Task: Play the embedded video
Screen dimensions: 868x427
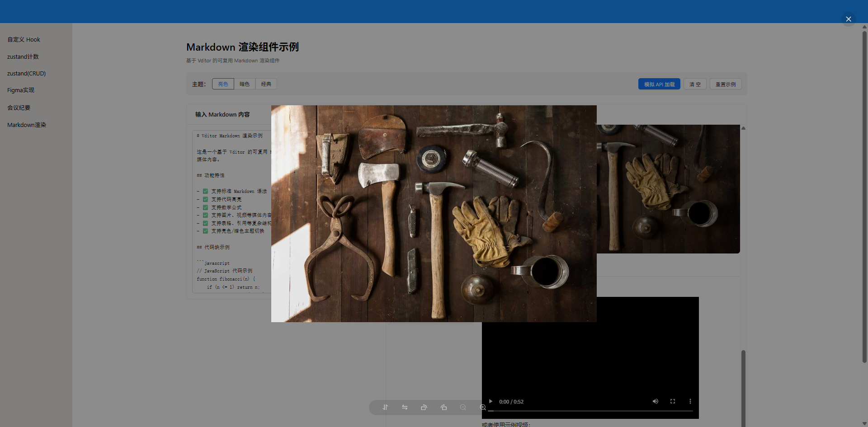Action: [491, 401]
